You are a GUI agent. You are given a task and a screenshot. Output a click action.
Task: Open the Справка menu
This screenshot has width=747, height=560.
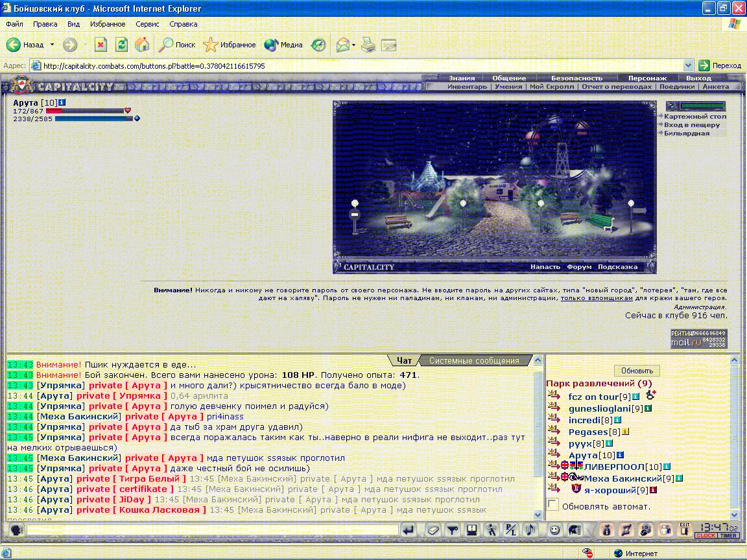184,24
